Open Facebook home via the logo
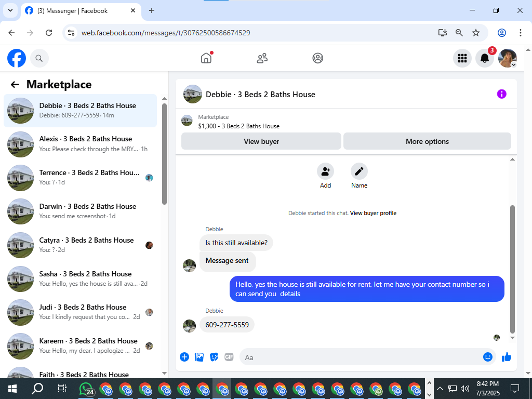 [x=17, y=58]
